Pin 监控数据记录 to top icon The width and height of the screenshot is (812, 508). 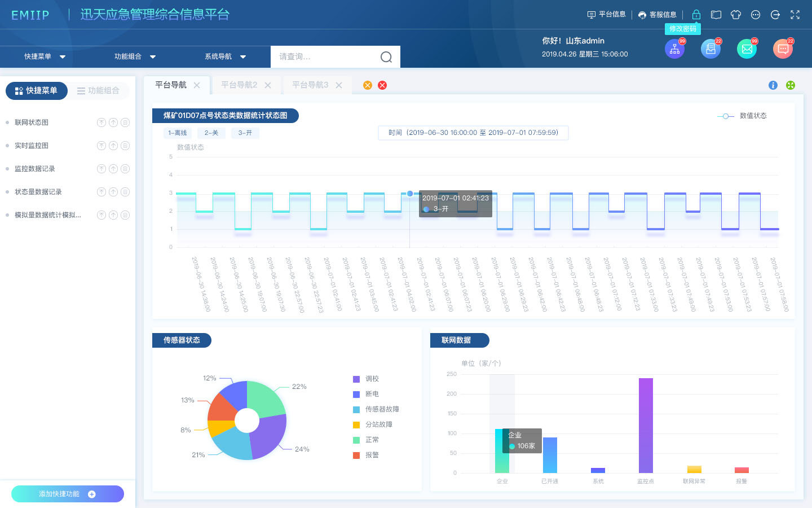(x=101, y=169)
